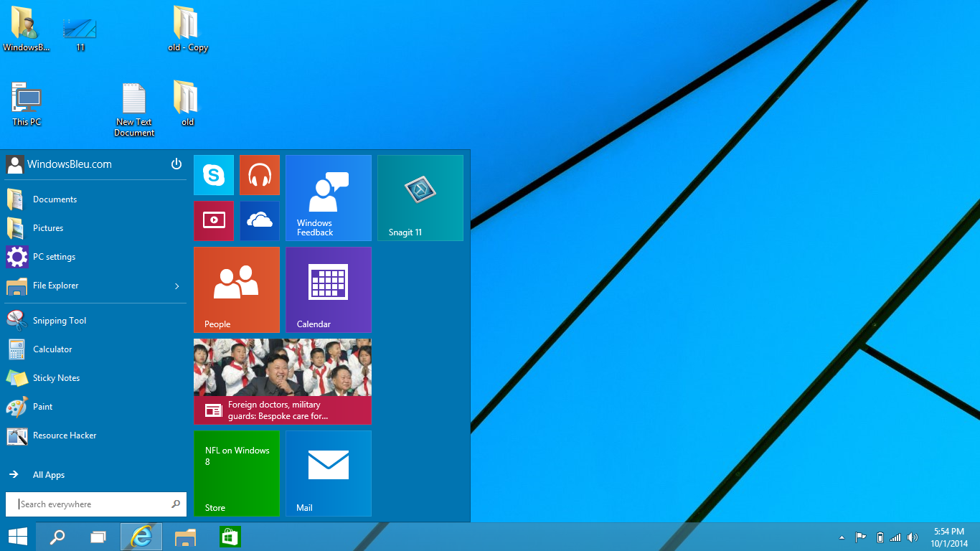This screenshot has height=551, width=980.
Task: Select the New Text Document desktop file
Action: pyautogui.click(x=134, y=110)
